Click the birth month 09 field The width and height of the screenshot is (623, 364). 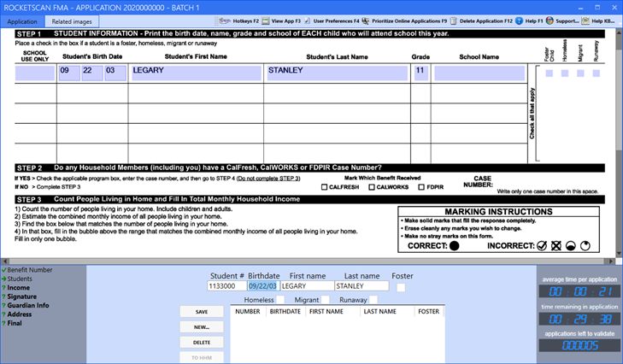point(69,73)
